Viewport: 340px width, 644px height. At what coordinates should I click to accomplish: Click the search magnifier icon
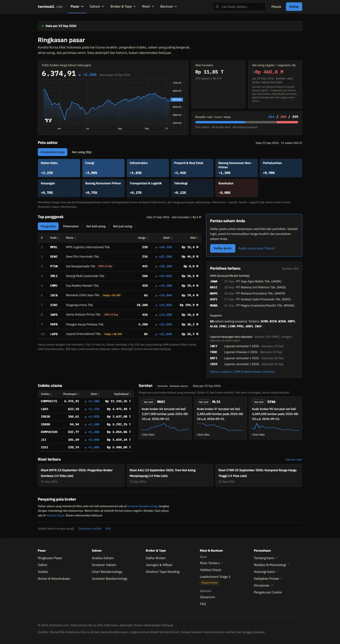click(x=217, y=7)
